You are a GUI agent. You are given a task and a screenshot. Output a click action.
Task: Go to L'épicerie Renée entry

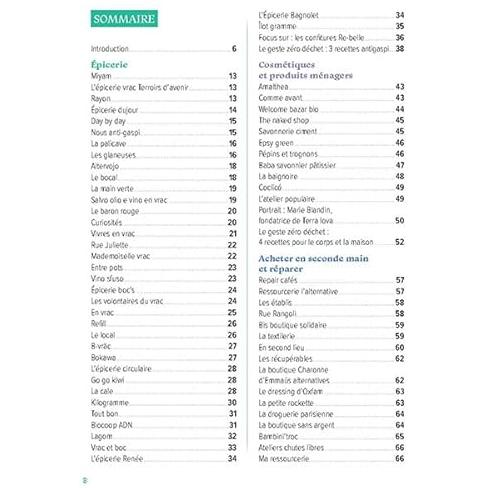click(x=164, y=459)
